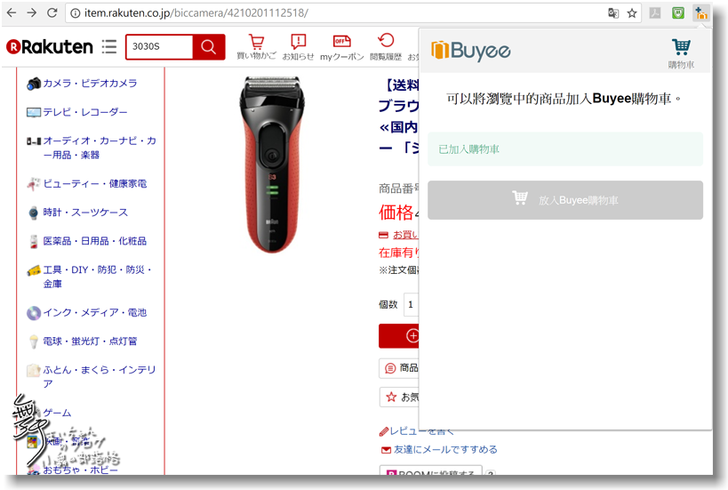Image resolution: width=728 pixels, height=490 pixels.
Task: Open the 電球・蛍光灯・点灯管 category
Action: pyautogui.click(x=90, y=341)
